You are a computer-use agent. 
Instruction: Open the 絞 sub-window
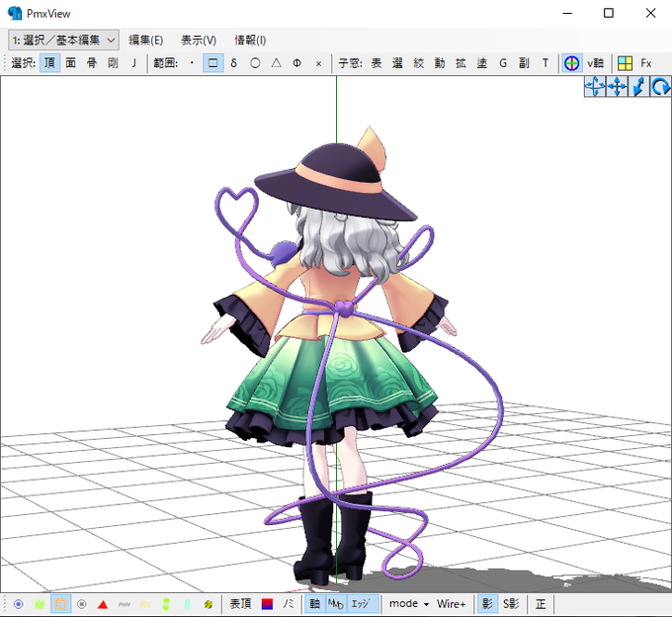click(x=419, y=63)
